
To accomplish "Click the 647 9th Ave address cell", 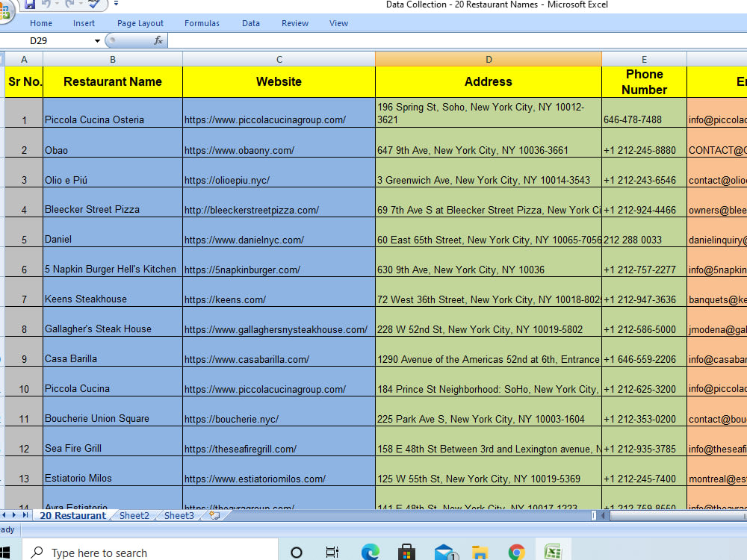I will pyautogui.click(x=489, y=143).
